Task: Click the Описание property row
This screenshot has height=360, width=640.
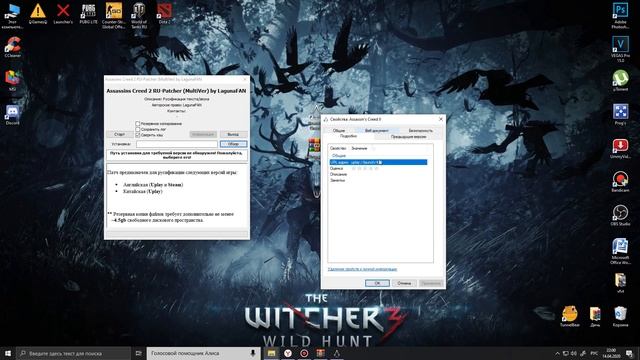Action: coord(378,174)
